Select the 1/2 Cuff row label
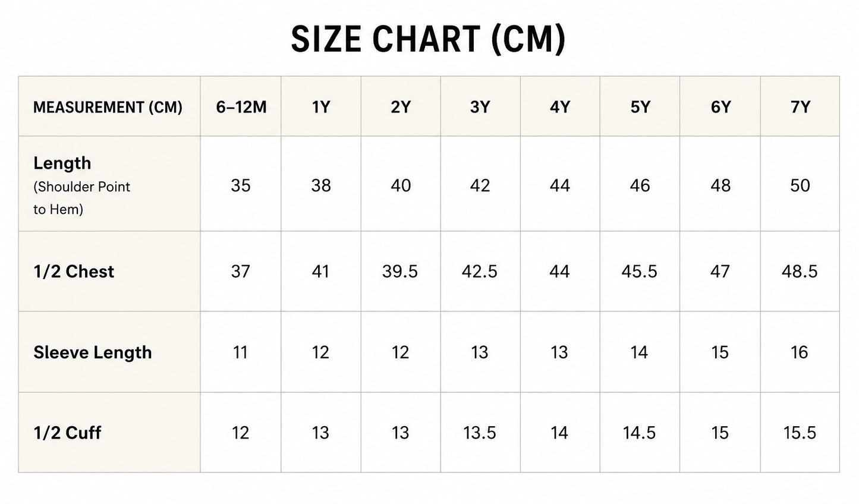Image resolution: width=859 pixels, height=504 pixels. point(67,433)
